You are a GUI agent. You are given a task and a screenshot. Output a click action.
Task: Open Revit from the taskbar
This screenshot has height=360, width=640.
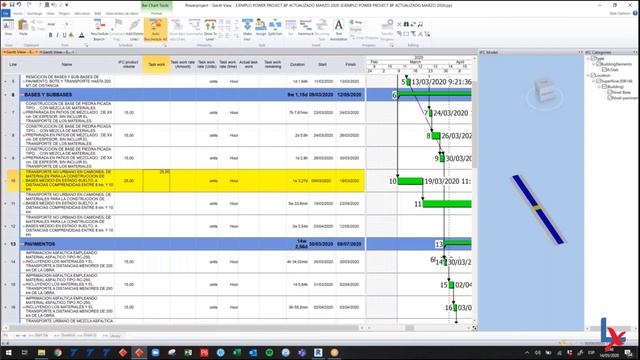pos(318,352)
